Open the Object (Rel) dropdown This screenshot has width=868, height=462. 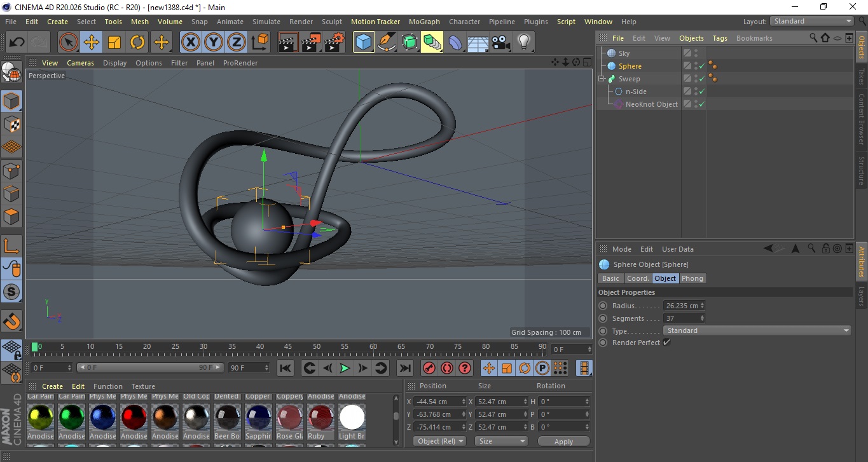click(439, 441)
